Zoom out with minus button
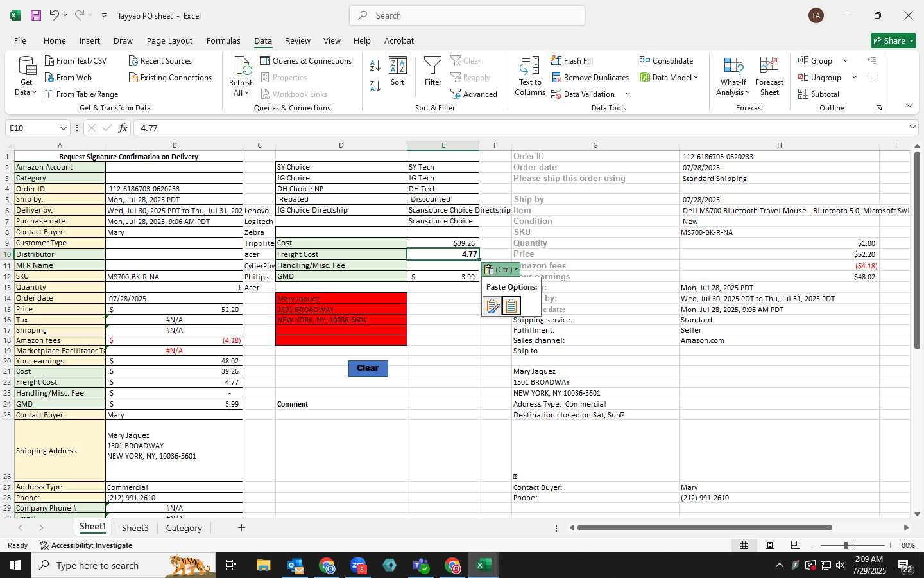 pyautogui.click(x=815, y=545)
